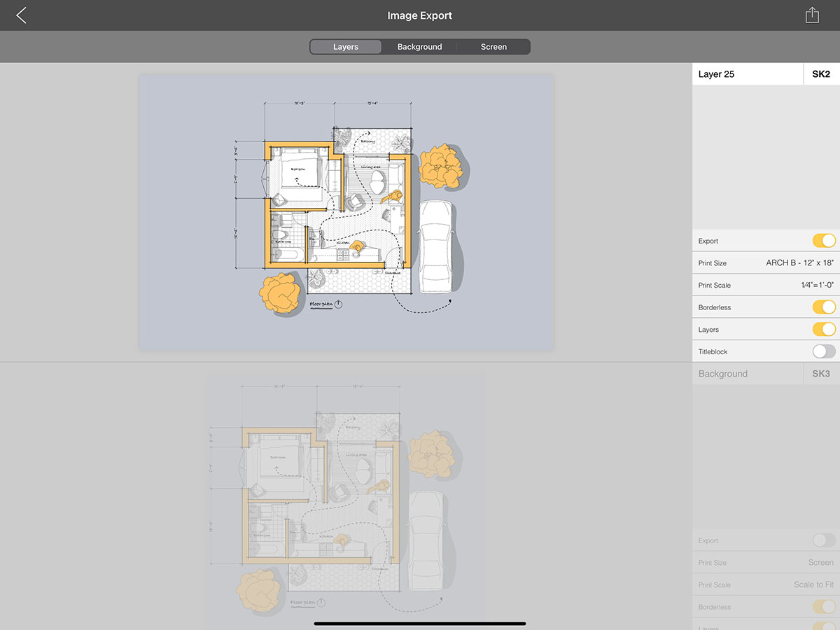Select the dimmed Background section header
The width and height of the screenshot is (840, 630).
pos(747,374)
